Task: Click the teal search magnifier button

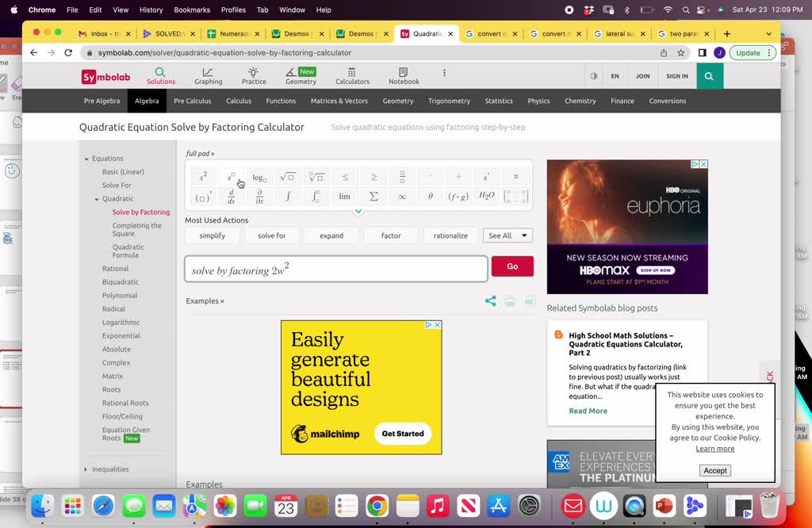Action: coord(709,76)
